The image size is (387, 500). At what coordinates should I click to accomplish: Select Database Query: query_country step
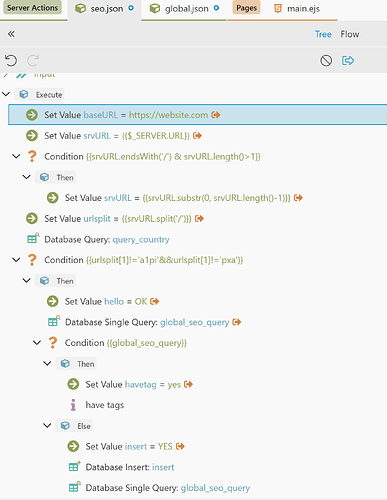(x=107, y=239)
